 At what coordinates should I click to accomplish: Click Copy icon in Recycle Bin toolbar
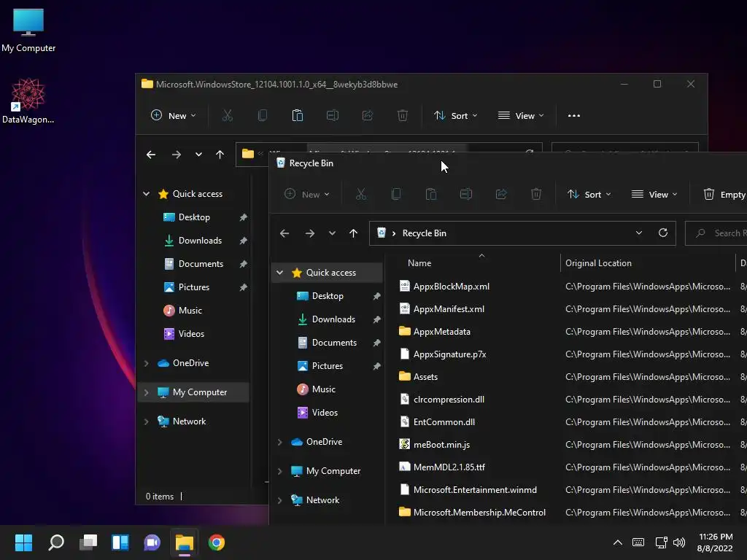(396, 194)
